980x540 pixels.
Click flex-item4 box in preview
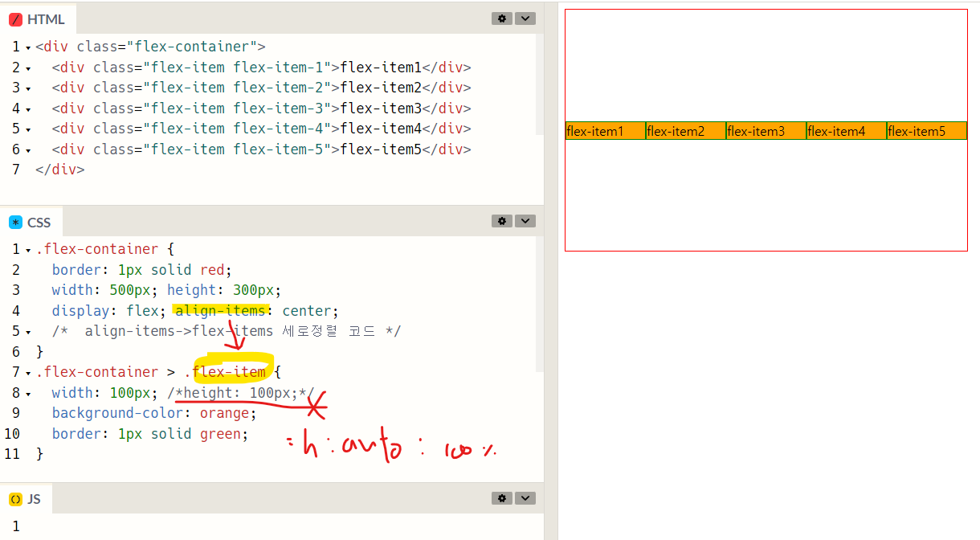click(x=847, y=131)
